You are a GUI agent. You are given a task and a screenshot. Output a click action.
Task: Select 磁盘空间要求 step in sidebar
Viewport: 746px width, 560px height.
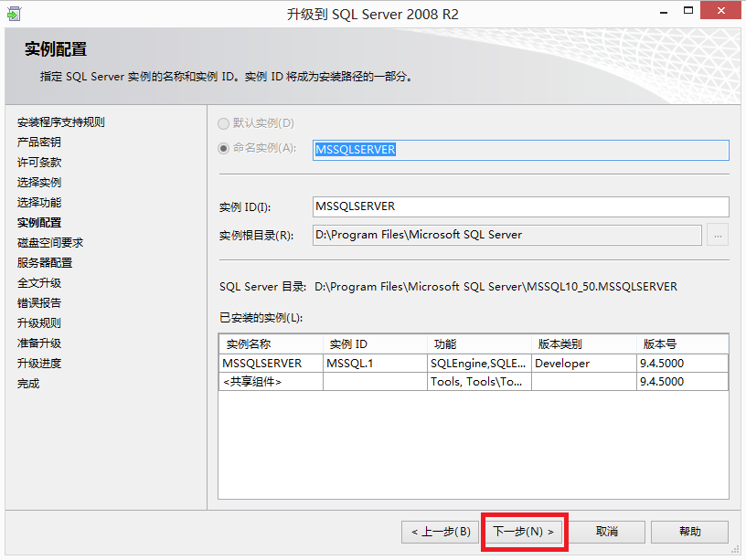point(50,243)
